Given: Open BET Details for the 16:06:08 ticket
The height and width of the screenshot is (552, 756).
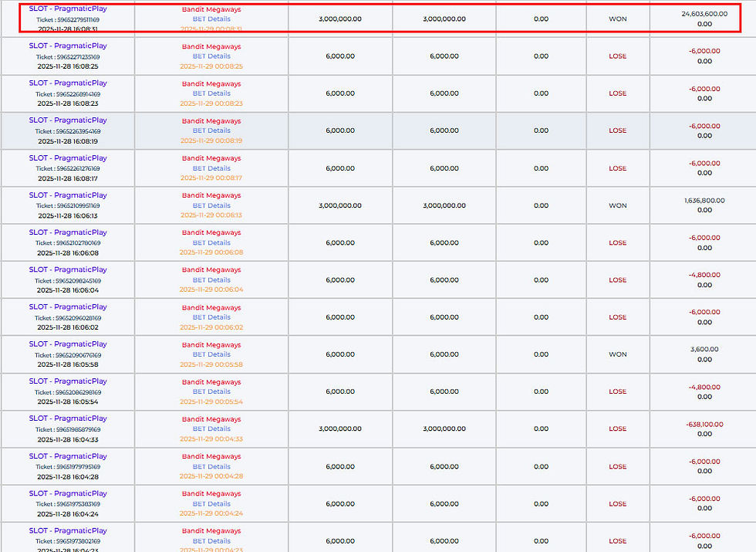Looking at the screenshot, I should click(x=211, y=242).
